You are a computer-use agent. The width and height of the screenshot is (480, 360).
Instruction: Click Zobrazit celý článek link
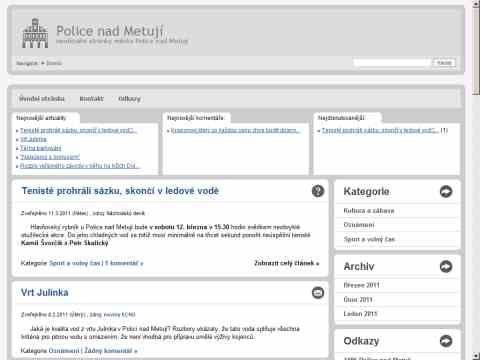(x=287, y=263)
